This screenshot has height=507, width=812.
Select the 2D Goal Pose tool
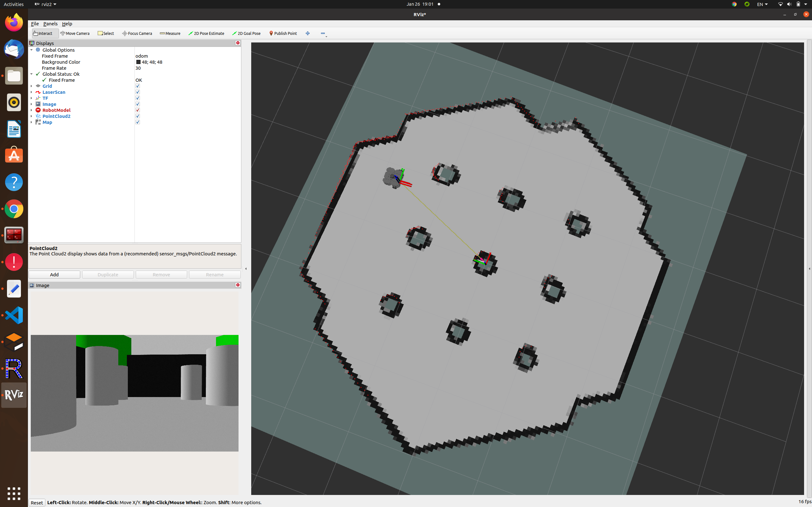(246, 33)
